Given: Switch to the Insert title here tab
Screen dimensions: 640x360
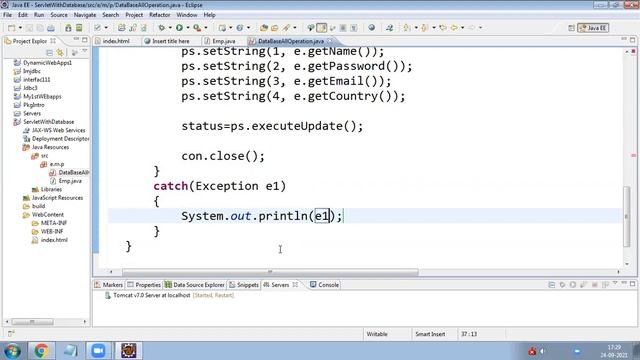Looking at the screenshot, I should (x=171, y=41).
